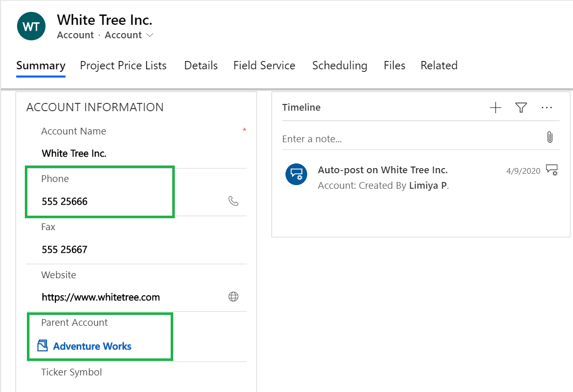This screenshot has height=392, width=573.
Task: Expand the Account form selector chevron
Action: [149, 35]
